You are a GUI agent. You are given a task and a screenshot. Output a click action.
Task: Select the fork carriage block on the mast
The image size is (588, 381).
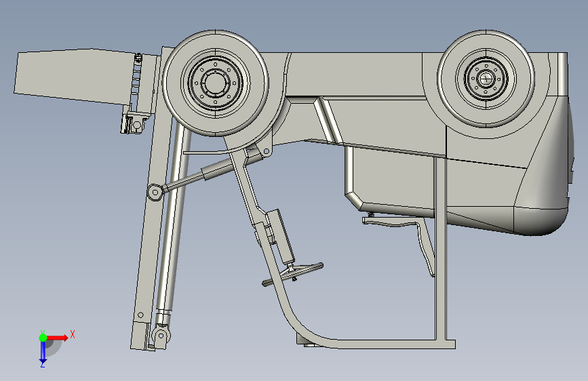coord(136,121)
